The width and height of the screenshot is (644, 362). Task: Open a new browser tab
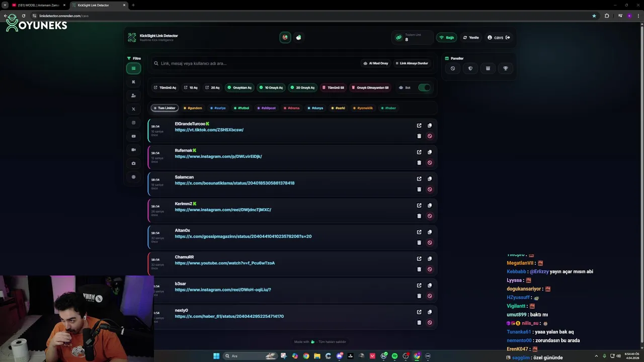133,5
